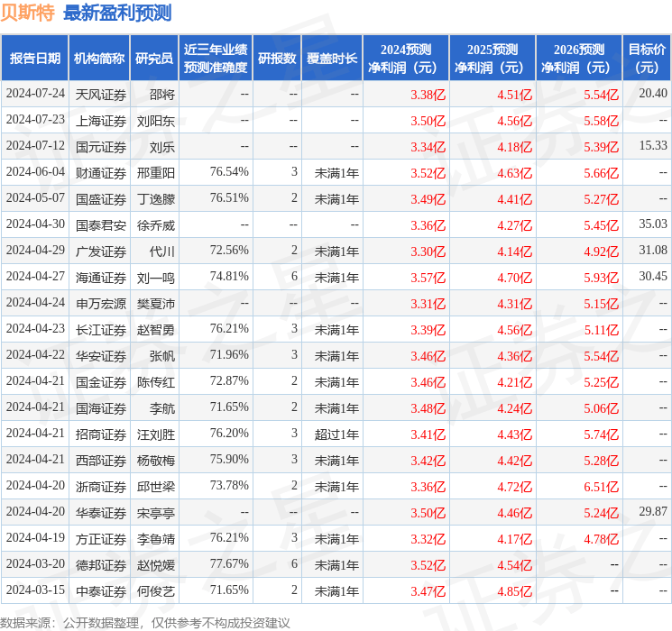The image size is (672, 631).
Task: Click the 国泰君安 institution cell
Action: point(101,225)
